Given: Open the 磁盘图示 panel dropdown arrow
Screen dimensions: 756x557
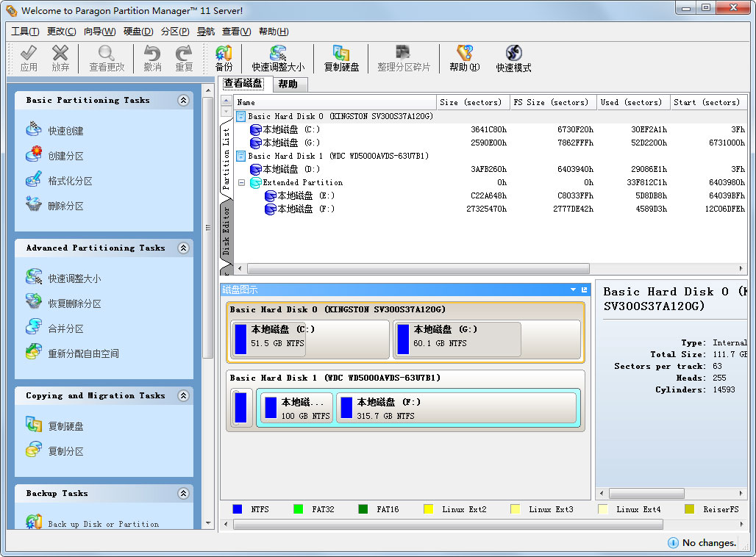Looking at the screenshot, I should [573, 290].
